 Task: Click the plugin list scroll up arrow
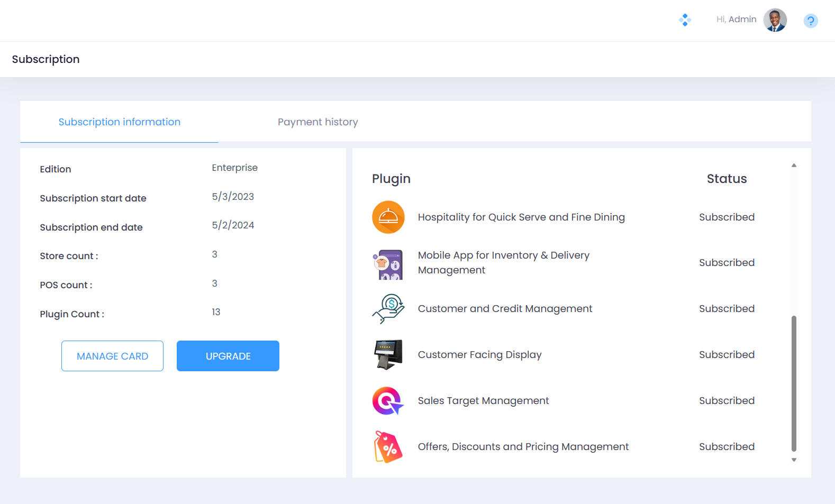point(794,166)
